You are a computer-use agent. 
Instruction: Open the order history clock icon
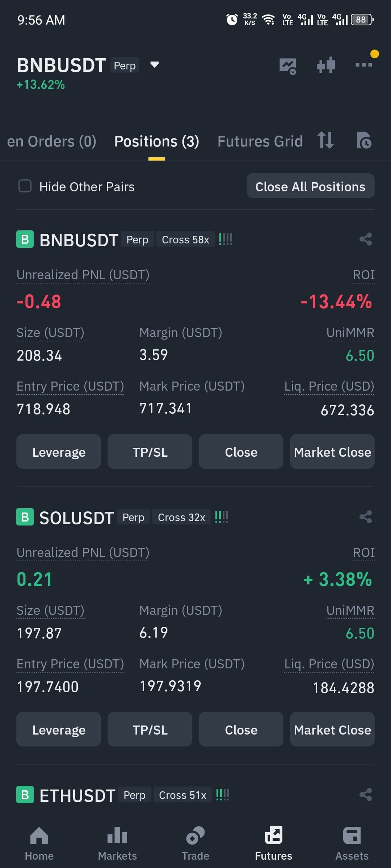click(x=364, y=140)
